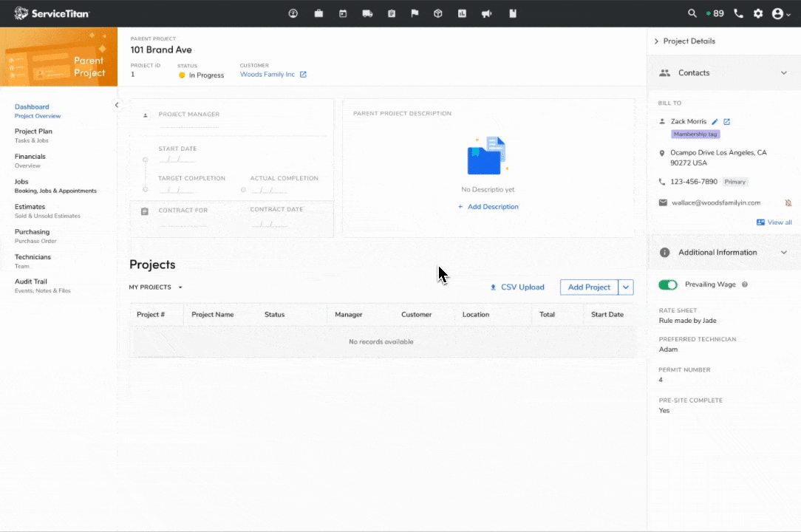801x532 pixels.
Task: Open the Follow Ups flag icon
Action: coord(415,13)
